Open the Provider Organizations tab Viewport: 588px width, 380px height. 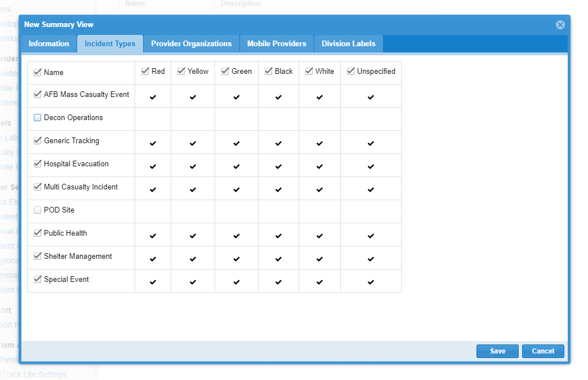point(191,43)
